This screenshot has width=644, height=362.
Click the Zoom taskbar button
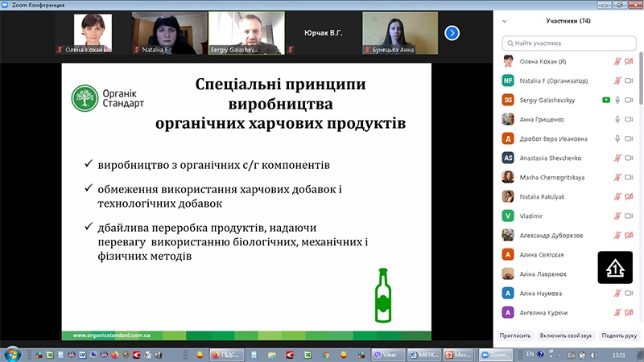tap(496, 355)
